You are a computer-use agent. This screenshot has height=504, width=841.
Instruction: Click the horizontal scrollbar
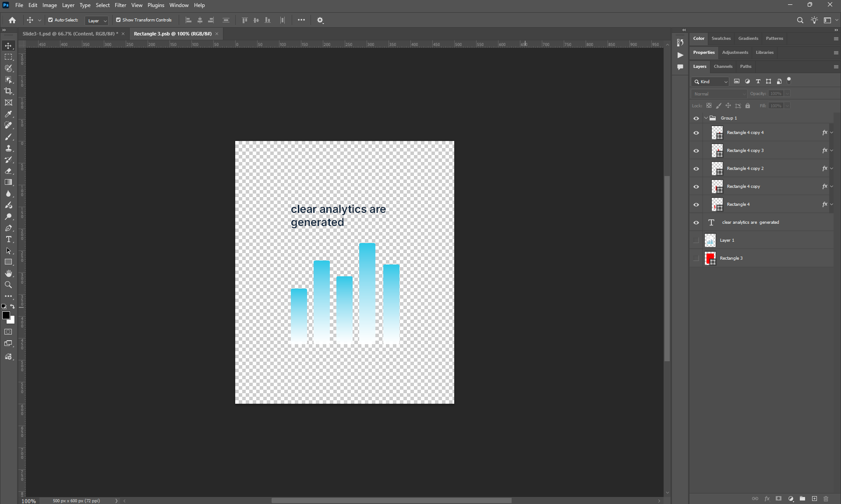pos(391,500)
